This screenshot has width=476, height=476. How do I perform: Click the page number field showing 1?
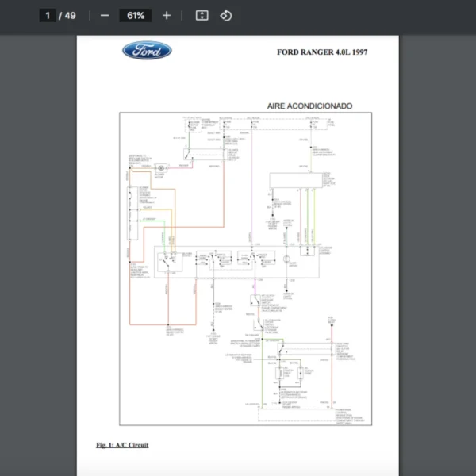tap(48, 16)
